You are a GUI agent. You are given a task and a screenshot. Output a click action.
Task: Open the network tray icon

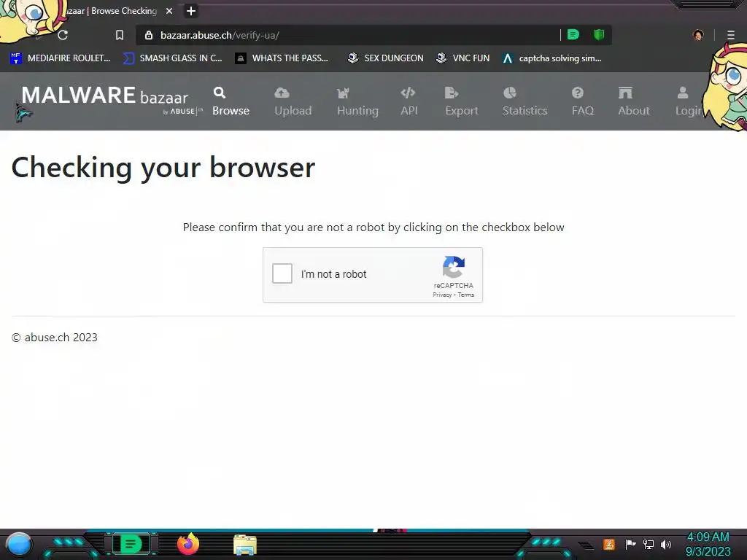tap(649, 544)
